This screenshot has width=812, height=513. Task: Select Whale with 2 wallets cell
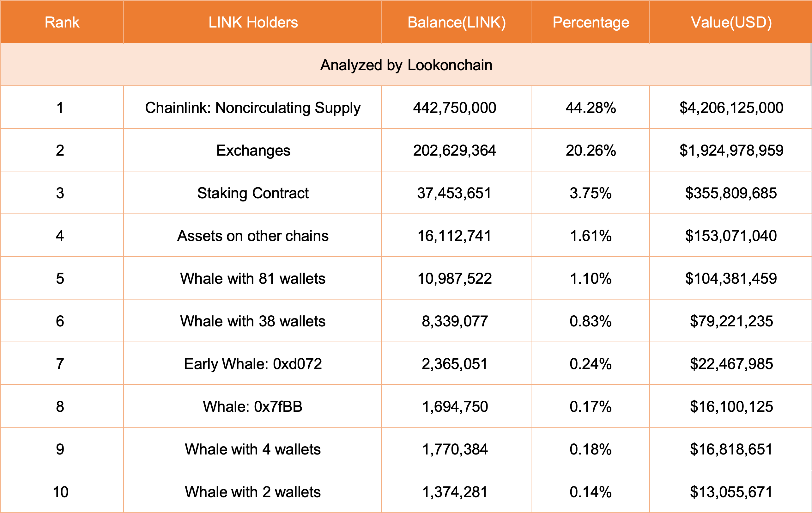point(252,492)
